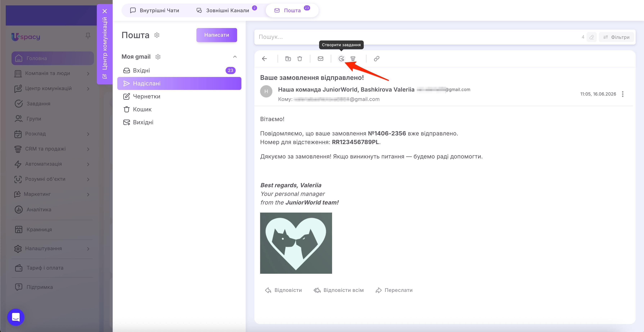Click Переслати to forward the email
Viewport: 644px width, 332px height.
[x=394, y=290]
